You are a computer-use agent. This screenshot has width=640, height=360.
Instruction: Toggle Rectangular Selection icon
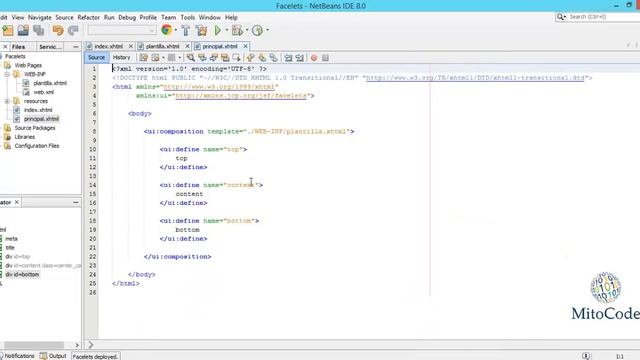pyautogui.click(x=236, y=58)
